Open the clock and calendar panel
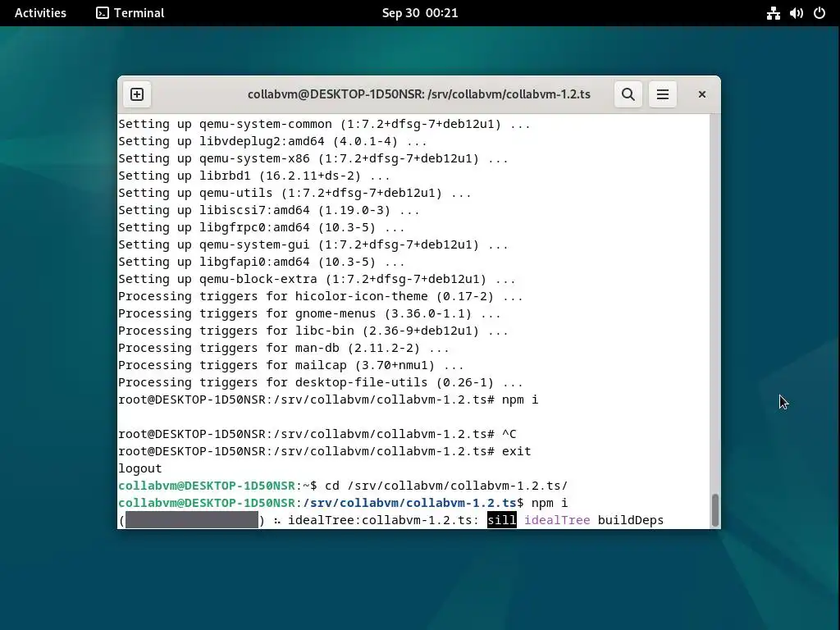The width and height of the screenshot is (840, 630). pyautogui.click(x=420, y=13)
